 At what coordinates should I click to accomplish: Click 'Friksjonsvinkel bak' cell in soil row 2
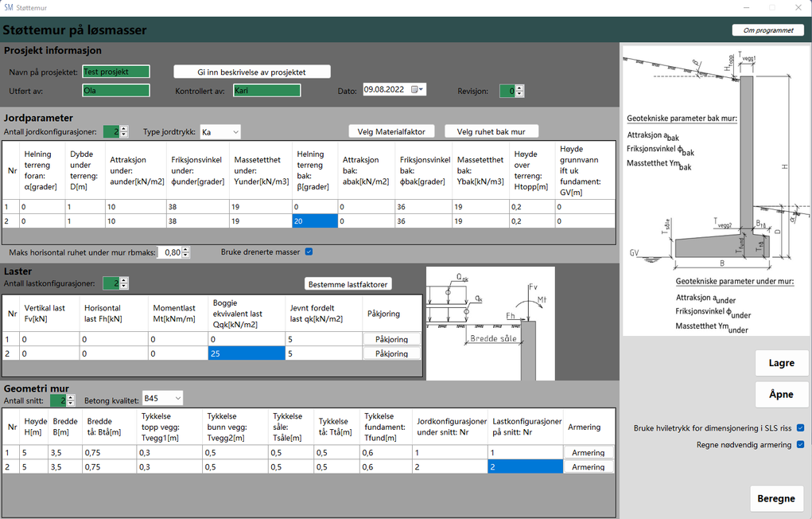coord(424,220)
